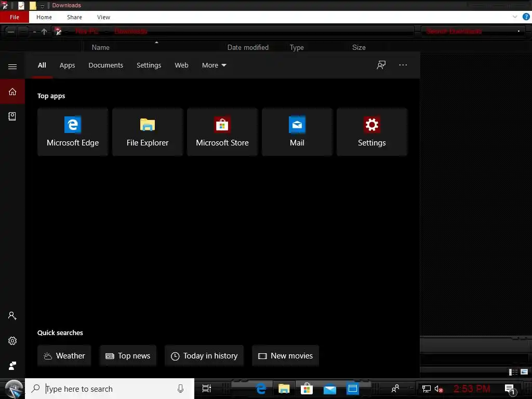This screenshot has width=532, height=399.
Task: Open the View ribbon tab
Action: point(103,17)
